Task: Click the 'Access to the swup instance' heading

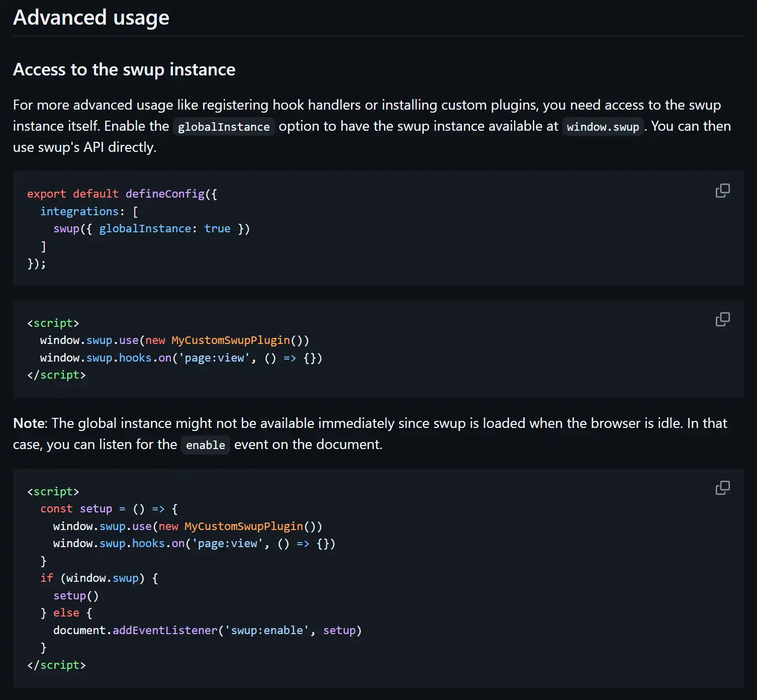Action: [124, 69]
